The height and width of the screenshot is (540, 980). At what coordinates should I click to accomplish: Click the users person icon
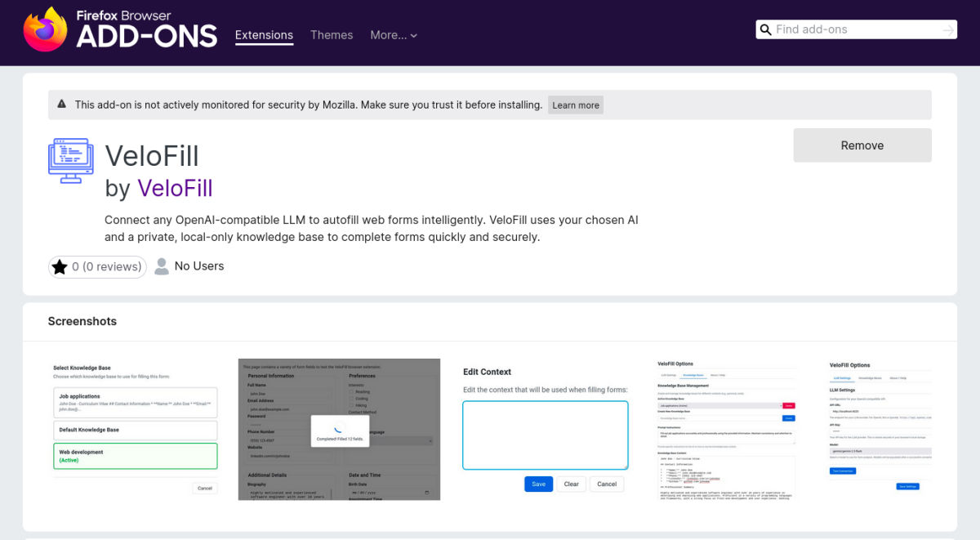tap(162, 266)
